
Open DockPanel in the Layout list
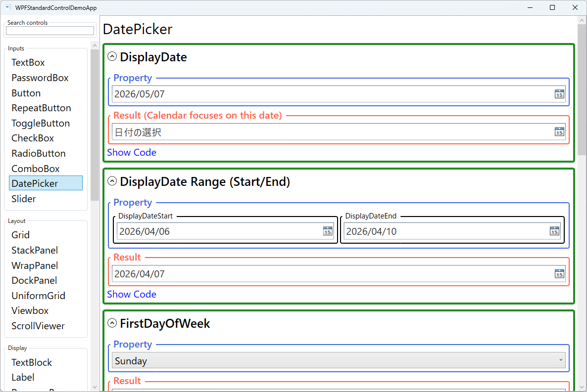click(46, 281)
